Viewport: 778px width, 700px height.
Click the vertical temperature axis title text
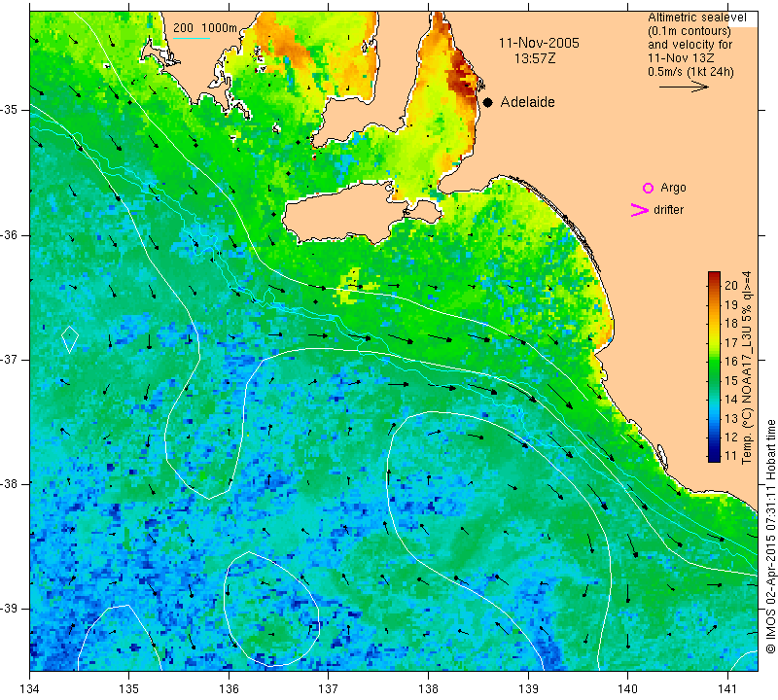pos(747,367)
